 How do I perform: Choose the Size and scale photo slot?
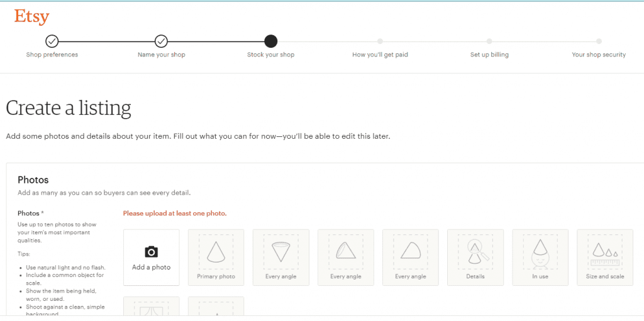605,257
